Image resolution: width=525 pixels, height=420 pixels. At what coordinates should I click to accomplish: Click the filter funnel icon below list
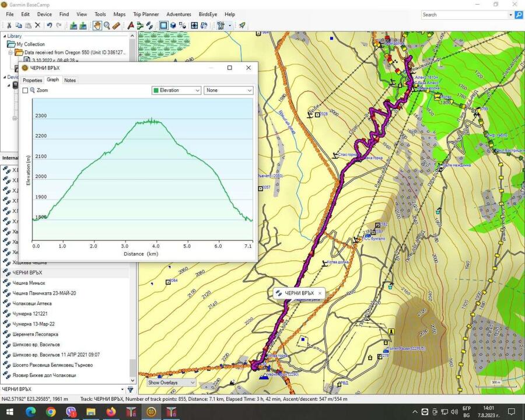click(131, 389)
